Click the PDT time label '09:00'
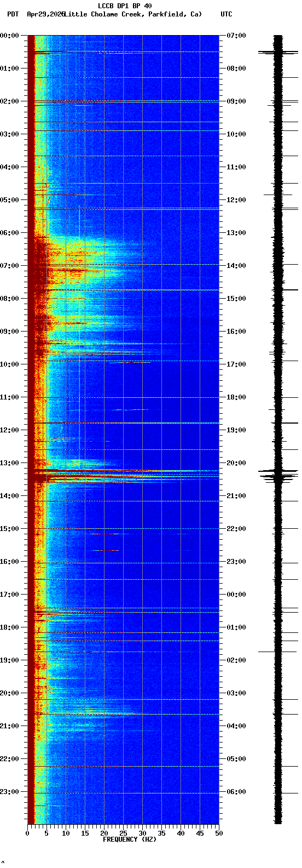The width and height of the screenshot is (302, 868). pos(9,332)
